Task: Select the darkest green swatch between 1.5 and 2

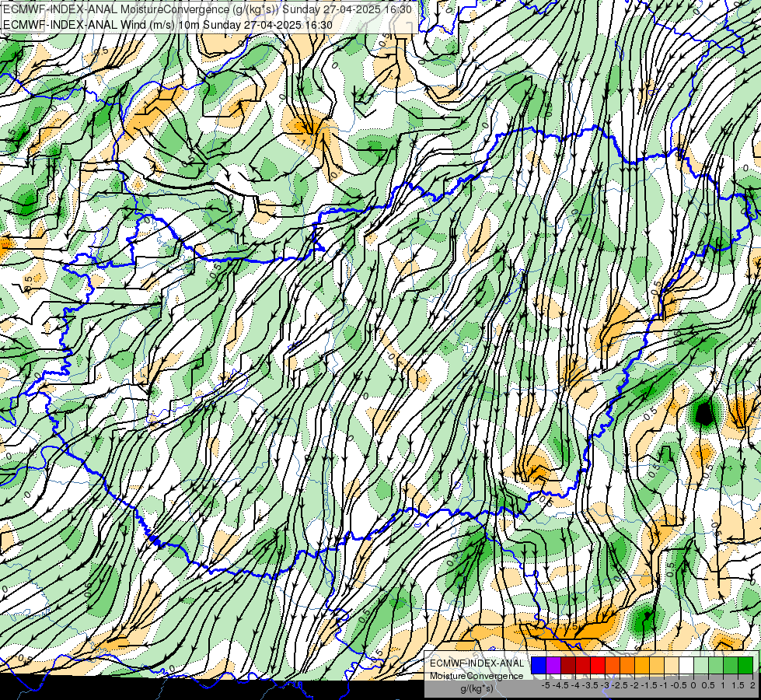Action: [x=745, y=665]
